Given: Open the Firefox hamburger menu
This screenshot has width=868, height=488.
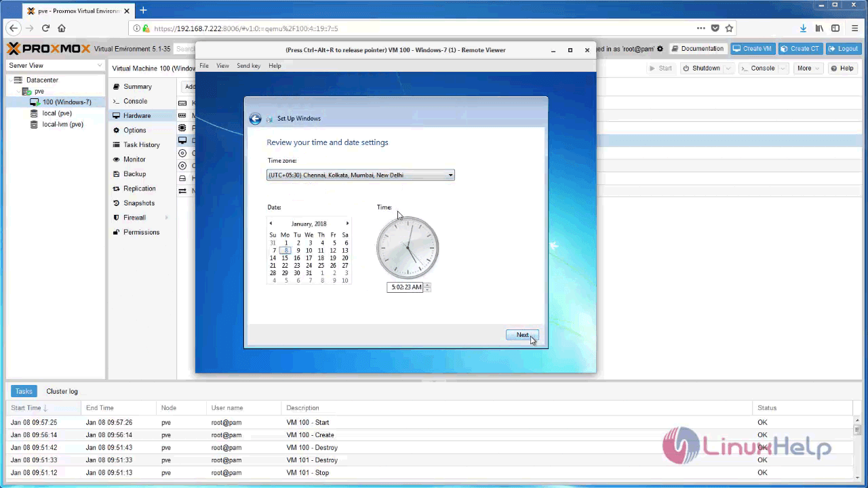Looking at the screenshot, I should (854, 28).
